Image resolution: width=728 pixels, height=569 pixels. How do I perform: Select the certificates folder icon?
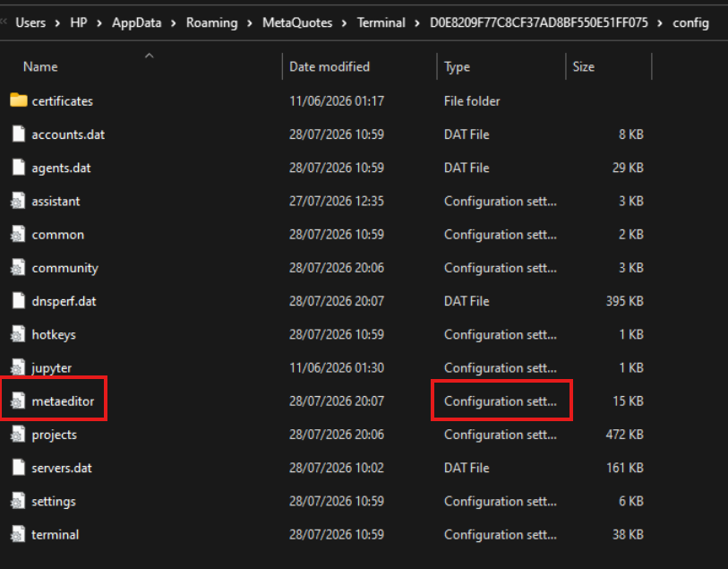(x=19, y=100)
